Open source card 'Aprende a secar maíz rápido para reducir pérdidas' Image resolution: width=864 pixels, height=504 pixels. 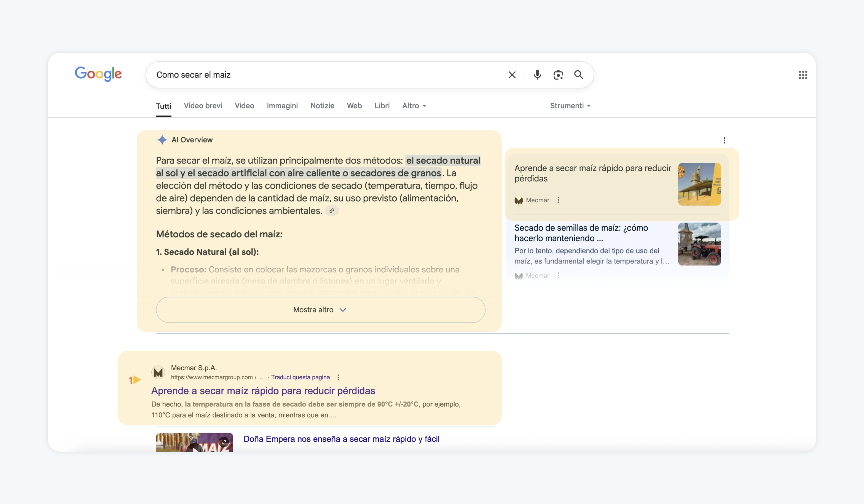[593, 173]
